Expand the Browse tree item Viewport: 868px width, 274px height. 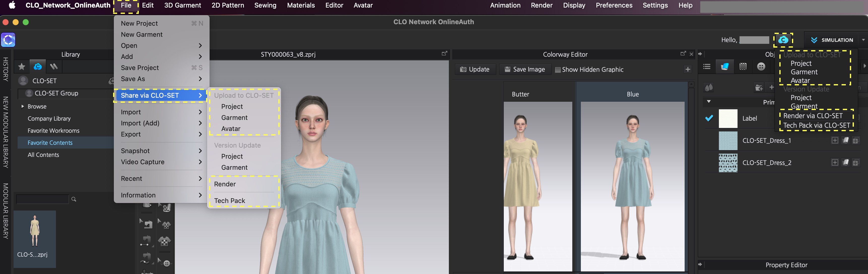pos(23,106)
